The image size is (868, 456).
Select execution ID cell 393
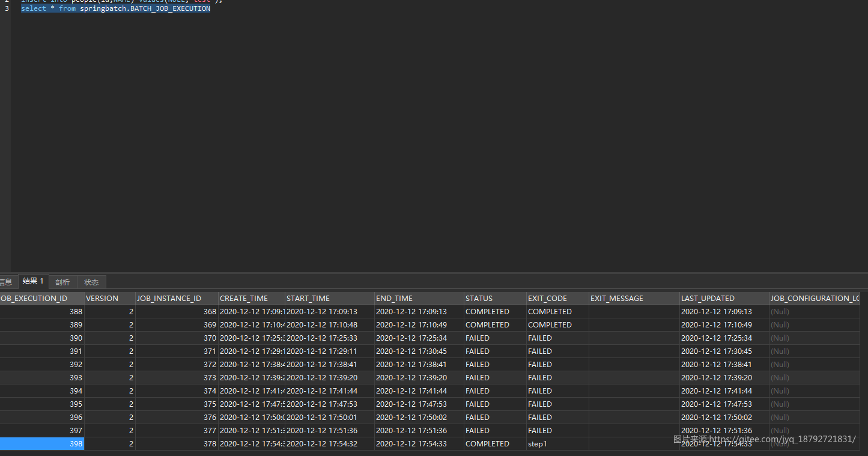coord(41,378)
